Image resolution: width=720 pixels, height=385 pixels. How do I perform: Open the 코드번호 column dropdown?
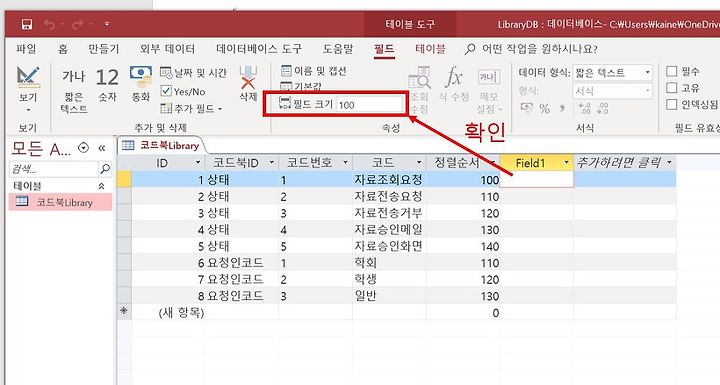point(345,163)
